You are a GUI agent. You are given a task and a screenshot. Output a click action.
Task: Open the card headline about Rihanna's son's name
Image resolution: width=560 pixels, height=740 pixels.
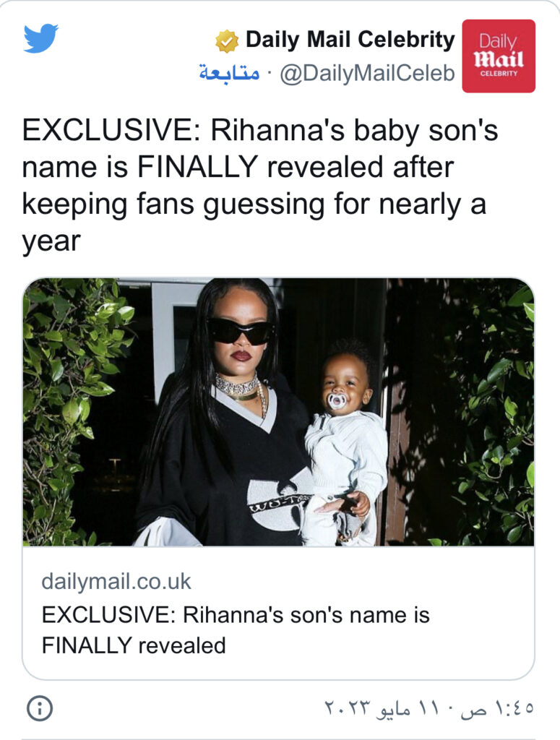(x=236, y=629)
